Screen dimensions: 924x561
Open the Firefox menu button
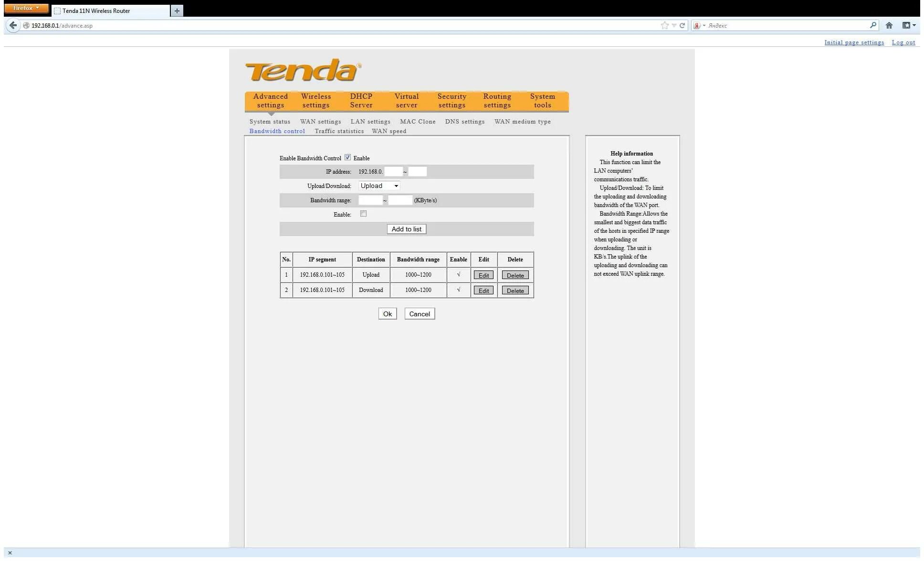(26, 8)
